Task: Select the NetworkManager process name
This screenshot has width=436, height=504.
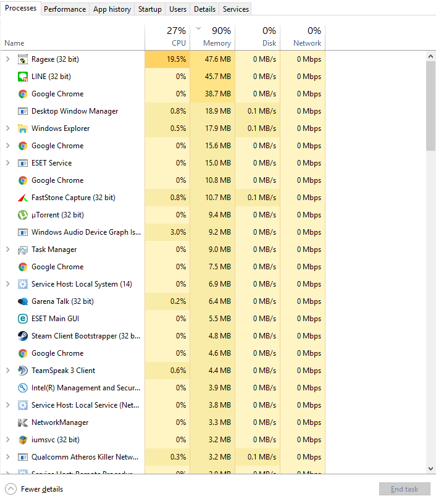Action: (x=60, y=422)
